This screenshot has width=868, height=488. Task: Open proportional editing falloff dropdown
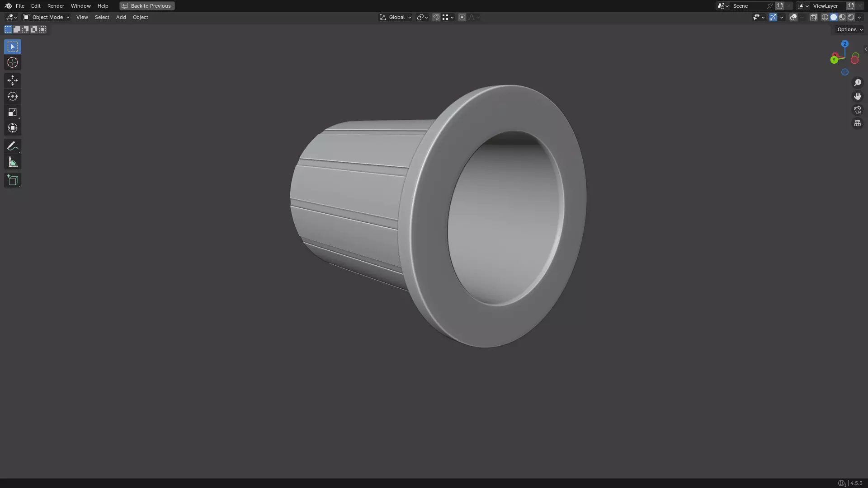tap(474, 17)
